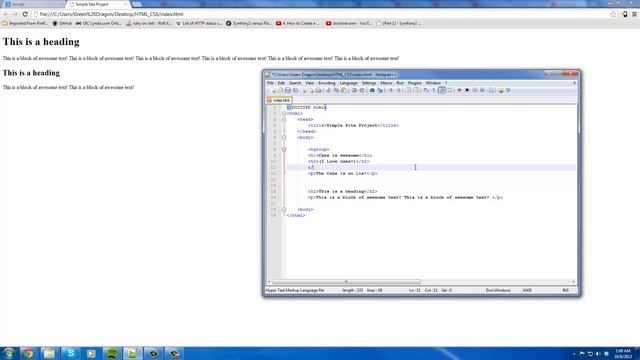Toggle synchronized vertical scrolling icon

pyautogui.click(x=408, y=90)
